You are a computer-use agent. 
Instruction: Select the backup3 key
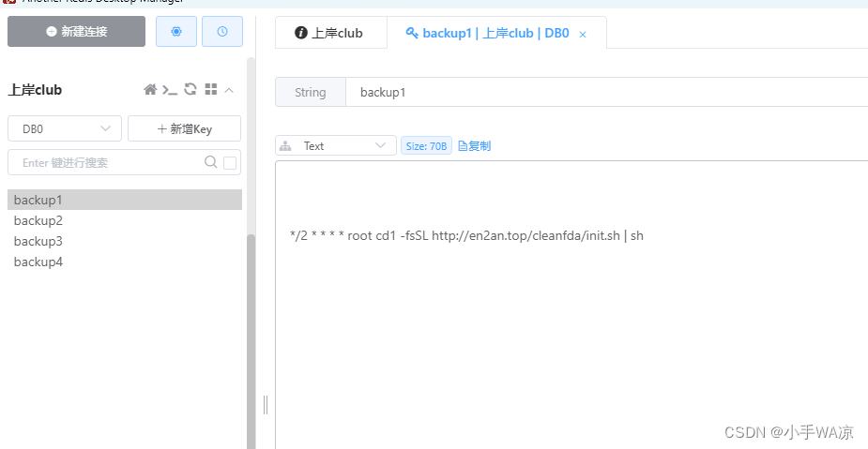125,241
